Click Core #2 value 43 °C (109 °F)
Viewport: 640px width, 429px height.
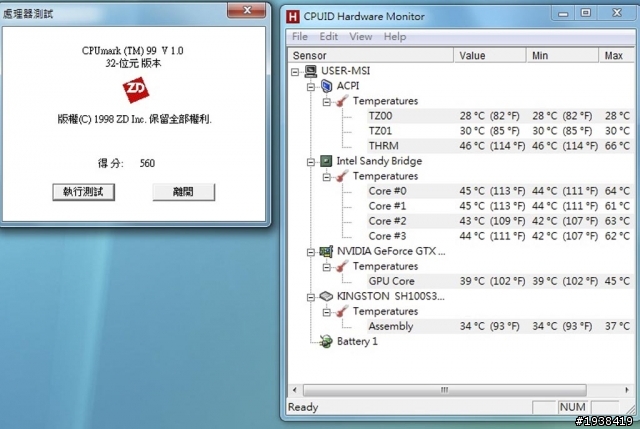492,221
